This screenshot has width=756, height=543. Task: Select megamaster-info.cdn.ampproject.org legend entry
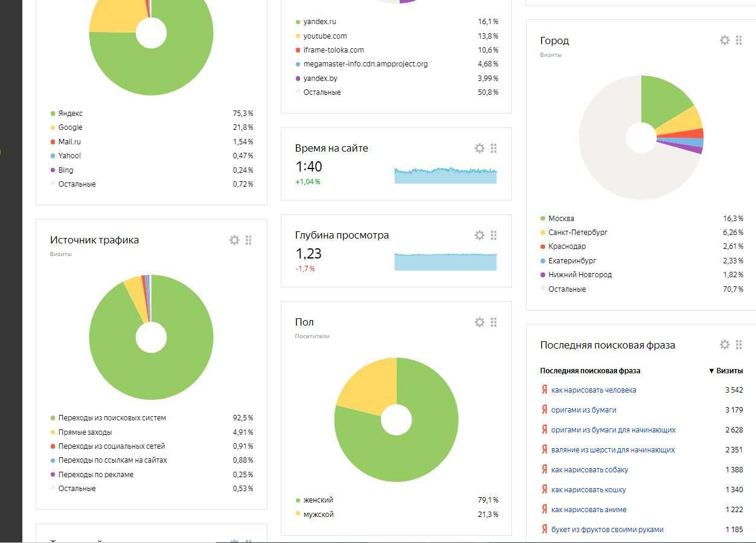(365, 64)
